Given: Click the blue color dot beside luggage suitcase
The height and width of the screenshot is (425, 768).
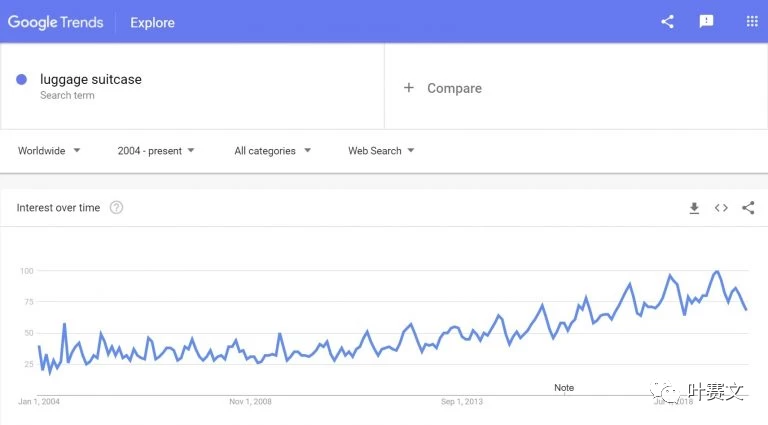Looking at the screenshot, I should (21, 79).
